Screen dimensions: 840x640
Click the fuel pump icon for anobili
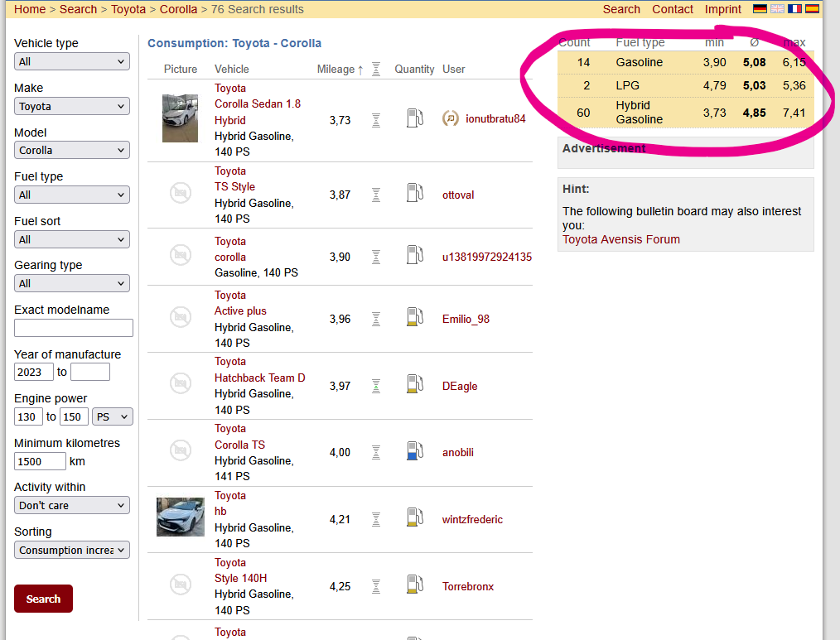tap(415, 451)
